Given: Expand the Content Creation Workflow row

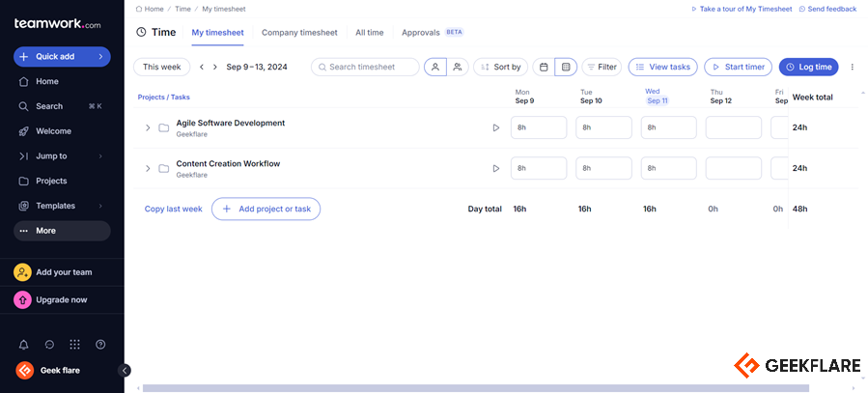Looking at the screenshot, I should coord(148,168).
